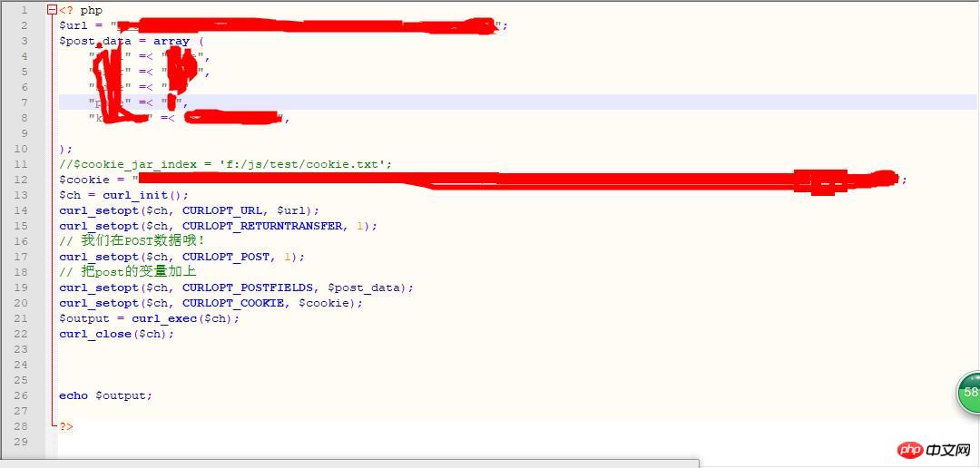Select line number 3 in the gutter

click(24, 41)
